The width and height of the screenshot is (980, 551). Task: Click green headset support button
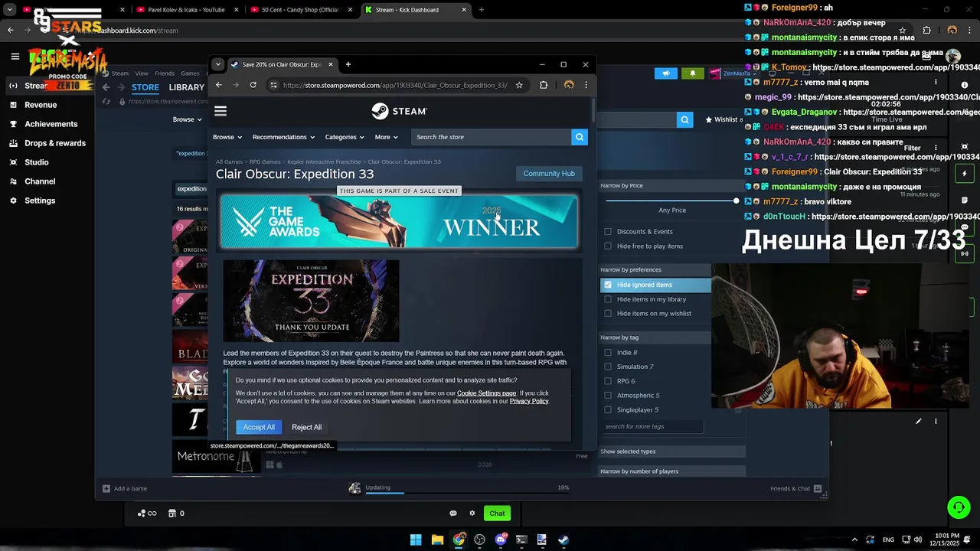pos(959,507)
